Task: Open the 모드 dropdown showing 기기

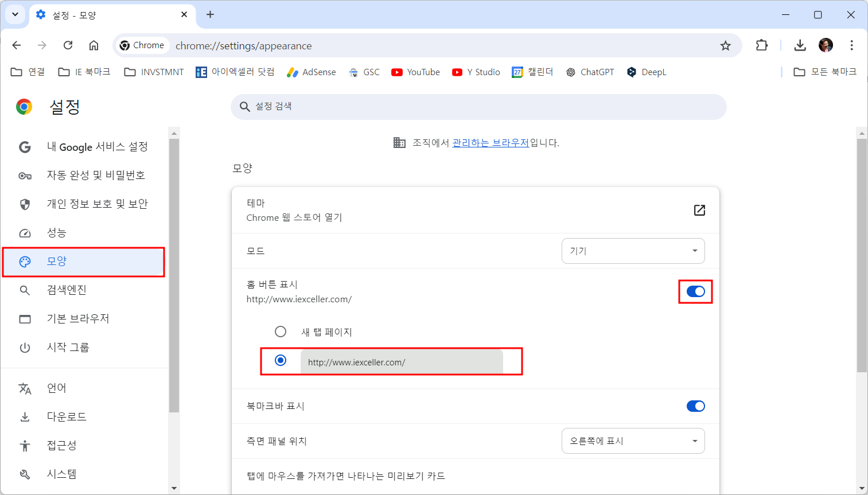Action: 633,251
